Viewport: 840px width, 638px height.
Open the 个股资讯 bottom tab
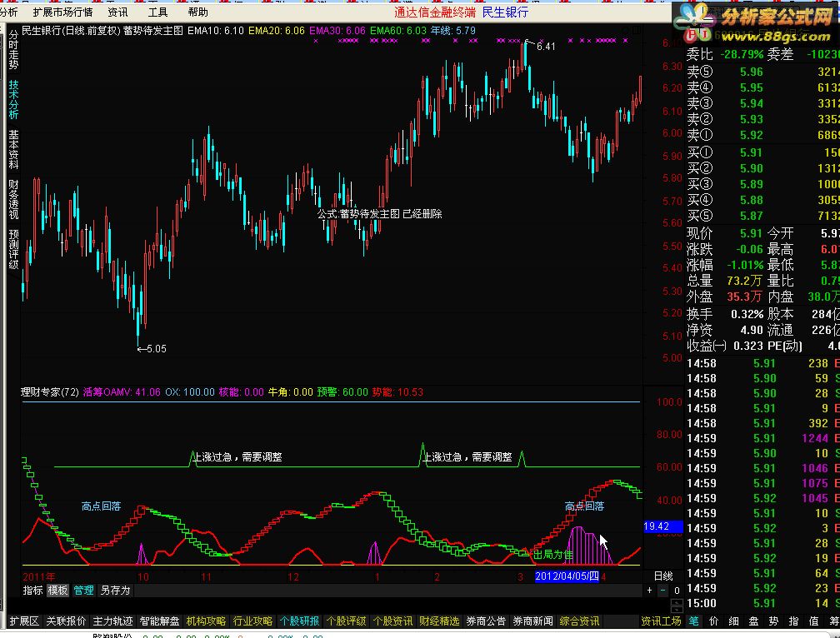tap(392, 621)
